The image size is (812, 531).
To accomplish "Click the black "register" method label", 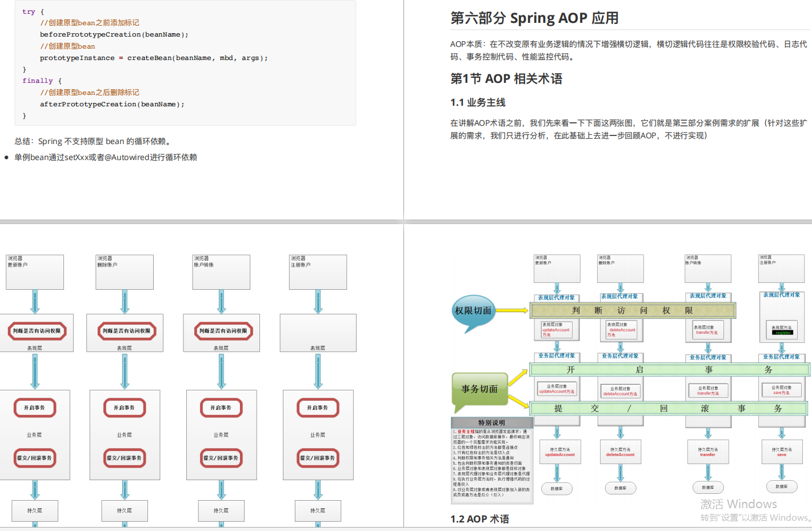I will (x=783, y=332).
